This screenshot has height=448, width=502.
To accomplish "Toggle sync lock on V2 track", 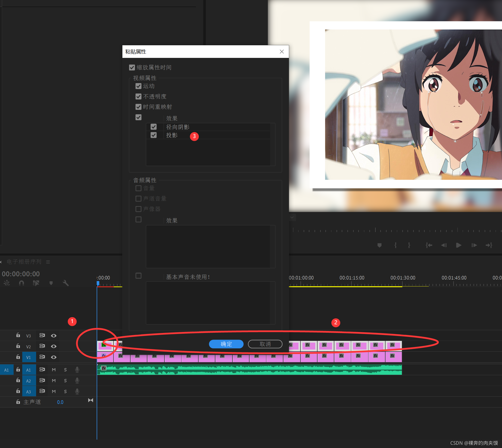I will (42, 346).
